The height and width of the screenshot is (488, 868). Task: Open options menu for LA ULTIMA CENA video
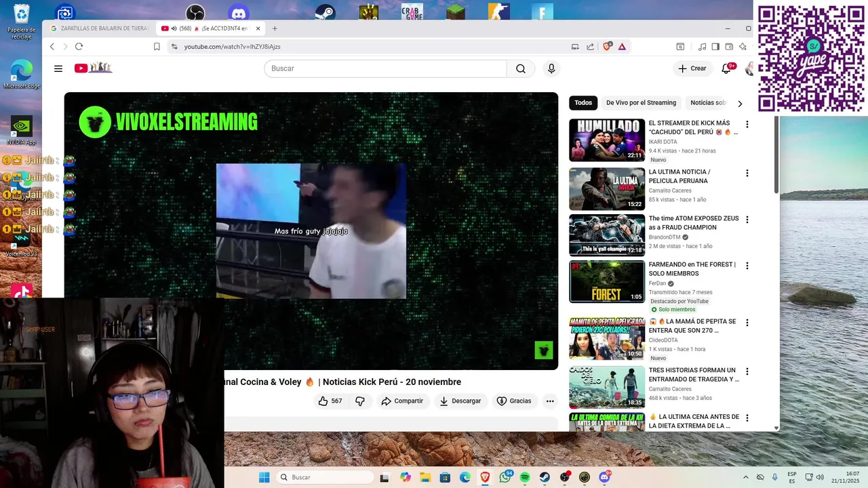747,418
